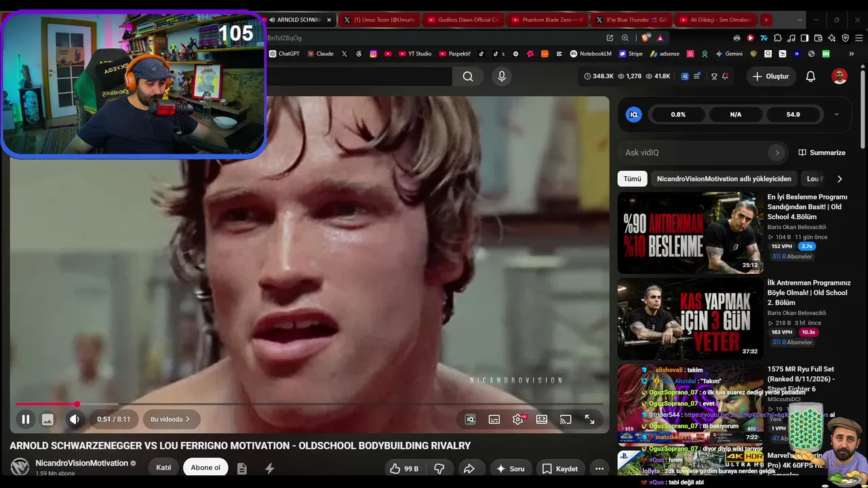868x488 pixels.
Task: Click the Katıl membership button
Action: 163,468
